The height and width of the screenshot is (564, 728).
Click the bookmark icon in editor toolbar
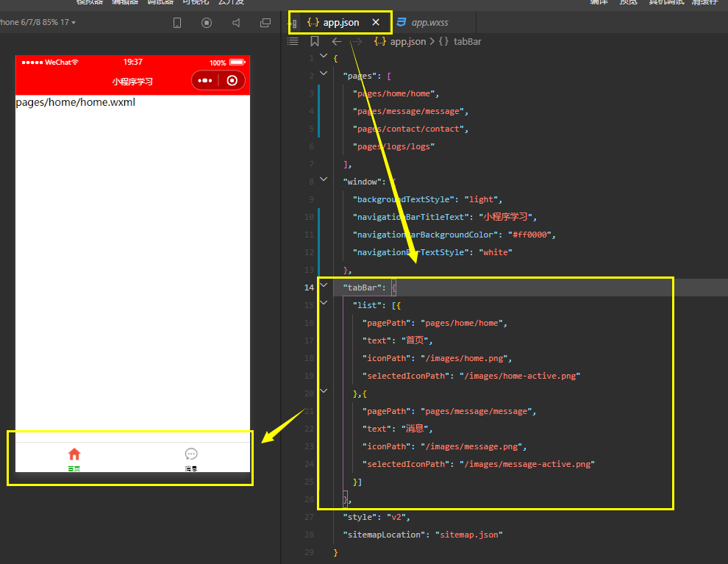point(314,42)
